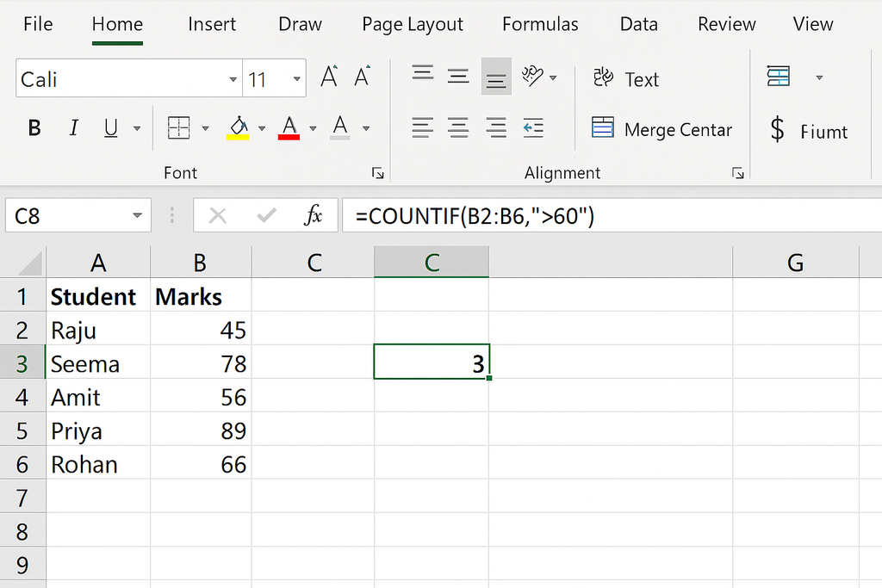
Task: Toggle bottom vertical alignment
Action: tap(496, 77)
